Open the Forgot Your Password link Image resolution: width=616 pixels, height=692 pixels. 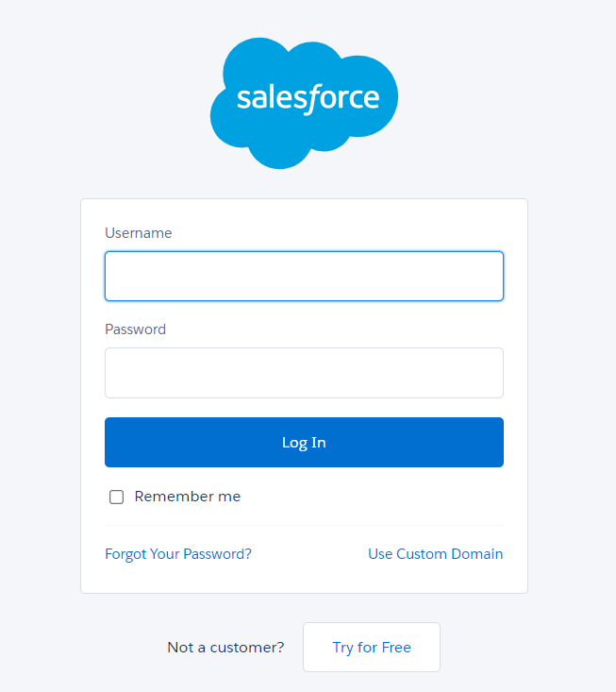(x=178, y=554)
